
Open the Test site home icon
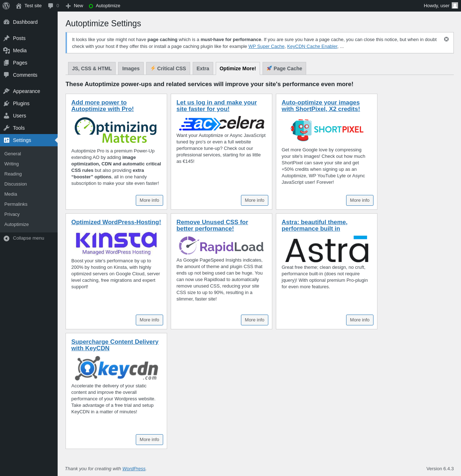(x=19, y=6)
